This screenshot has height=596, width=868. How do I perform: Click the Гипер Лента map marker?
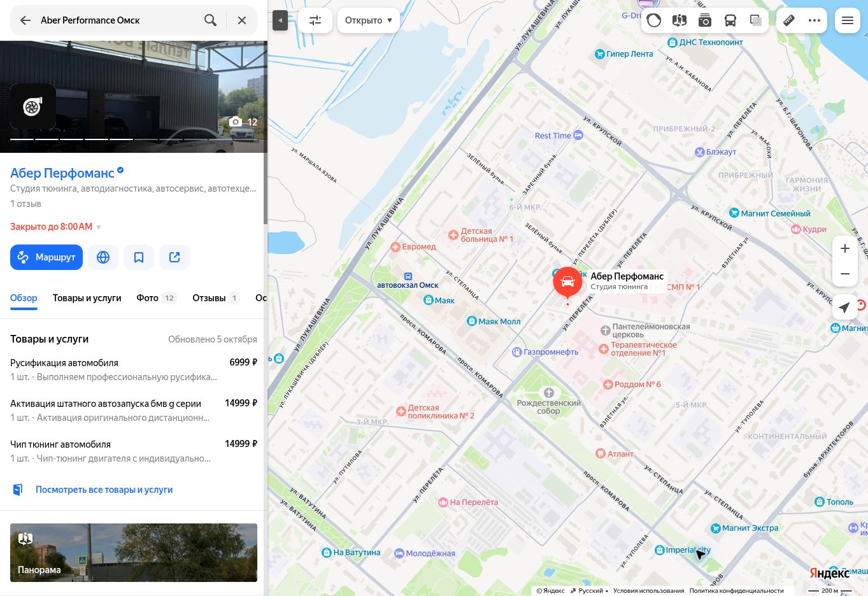[623, 54]
